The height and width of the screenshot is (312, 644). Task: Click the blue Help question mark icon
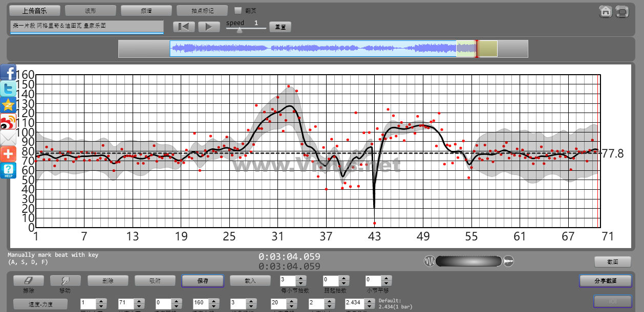[x=8, y=170]
